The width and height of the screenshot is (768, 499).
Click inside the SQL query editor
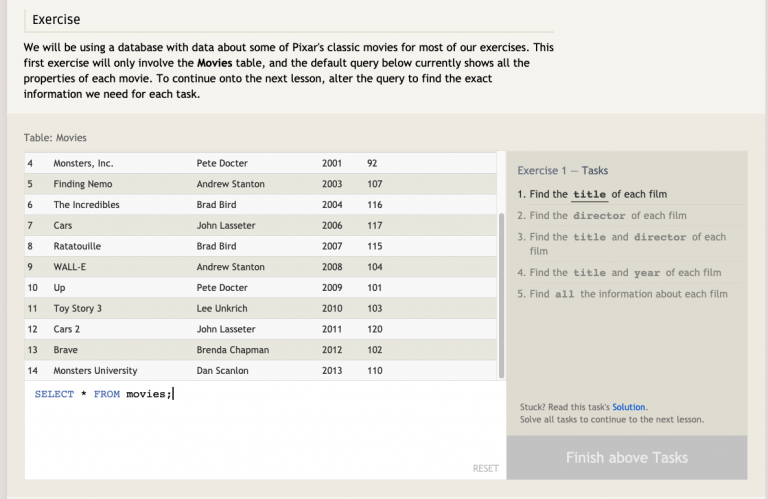pos(265,430)
